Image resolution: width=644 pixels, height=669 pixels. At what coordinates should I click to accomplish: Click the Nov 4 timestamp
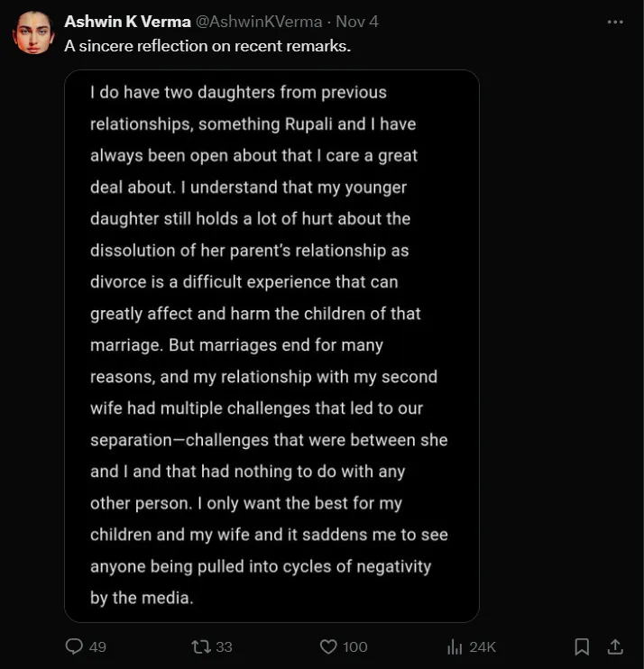357,22
